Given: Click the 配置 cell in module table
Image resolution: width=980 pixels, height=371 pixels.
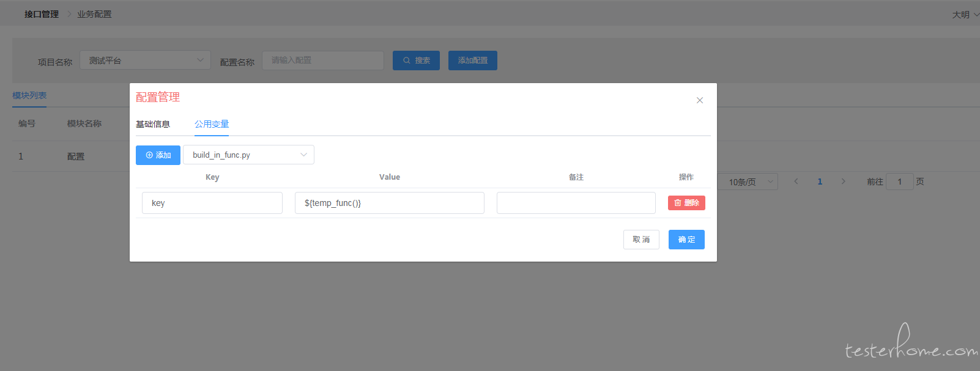Looking at the screenshot, I should pyautogui.click(x=76, y=156).
